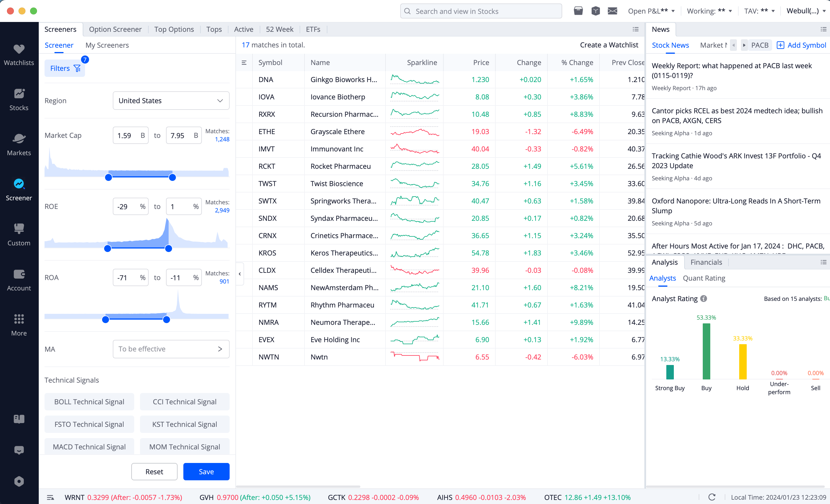830x504 pixels.
Task: Open the ETFs tab
Action: point(313,29)
